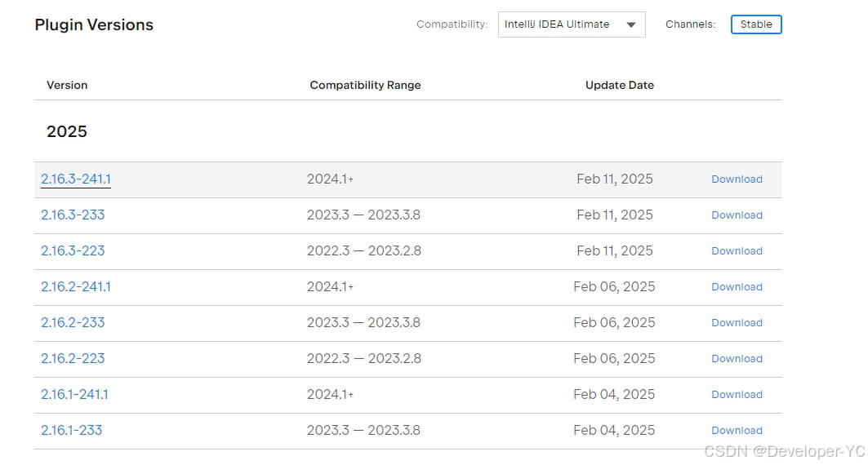Open the Compatibility dropdown arrow
The height and width of the screenshot is (465, 868).
coord(630,24)
